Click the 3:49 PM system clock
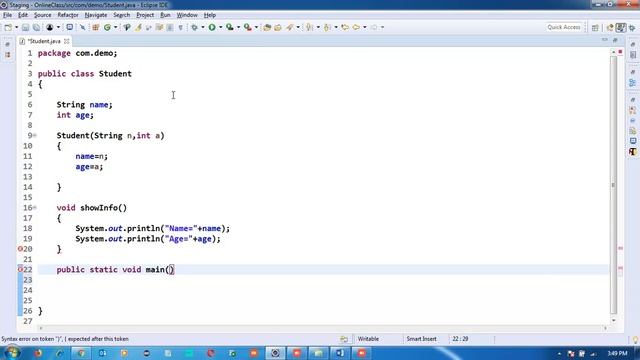 point(617,353)
